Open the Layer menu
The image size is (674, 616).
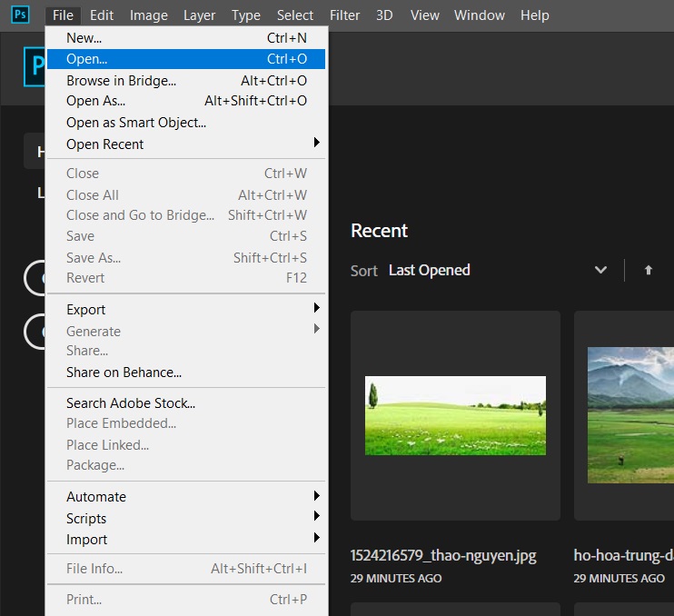[x=200, y=15]
